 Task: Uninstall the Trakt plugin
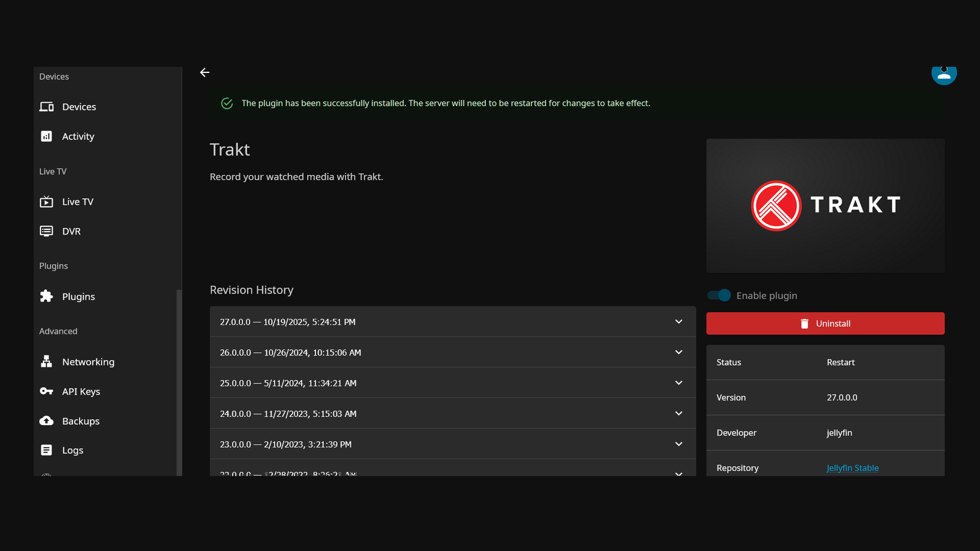[x=825, y=324]
